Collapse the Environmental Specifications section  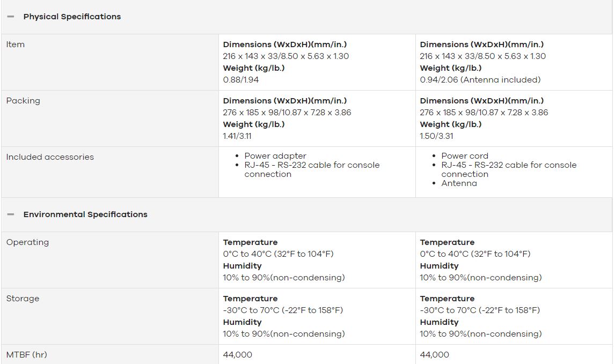coord(11,215)
